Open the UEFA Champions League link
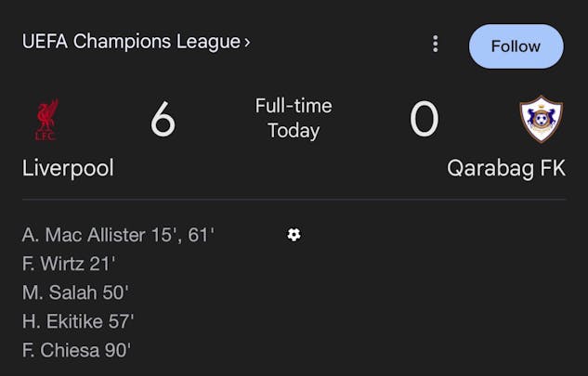The width and height of the screenshot is (588, 376). (130, 42)
